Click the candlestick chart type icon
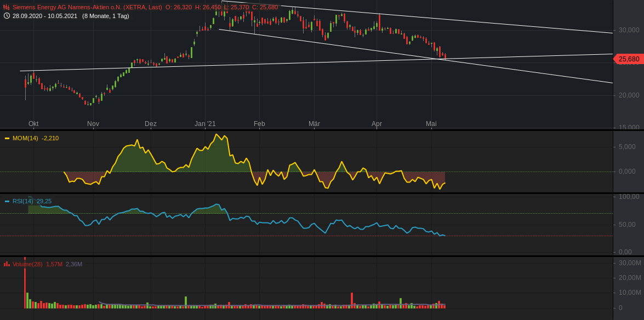 [x=7, y=8]
